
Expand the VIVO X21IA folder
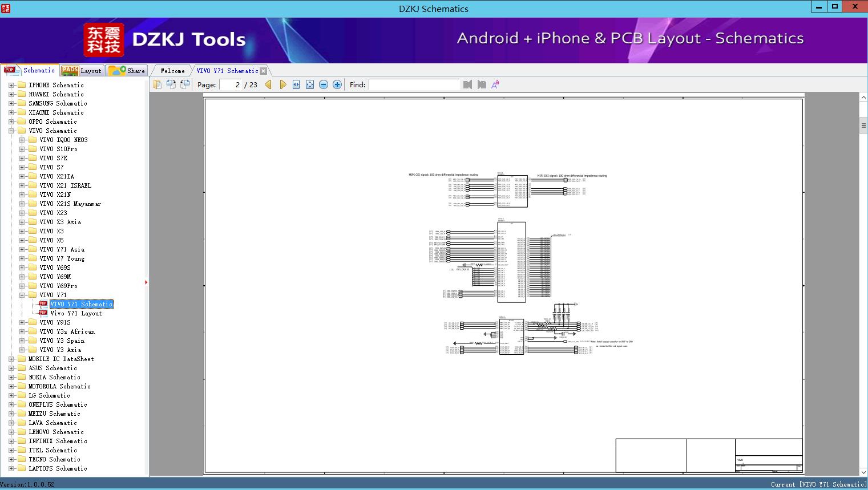[x=22, y=176]
